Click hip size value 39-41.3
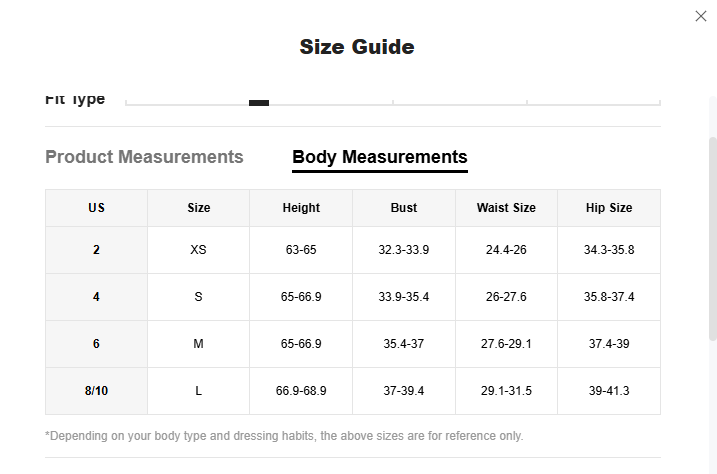The width and height of the screenshot is (717, 474). tap(609, 391)
